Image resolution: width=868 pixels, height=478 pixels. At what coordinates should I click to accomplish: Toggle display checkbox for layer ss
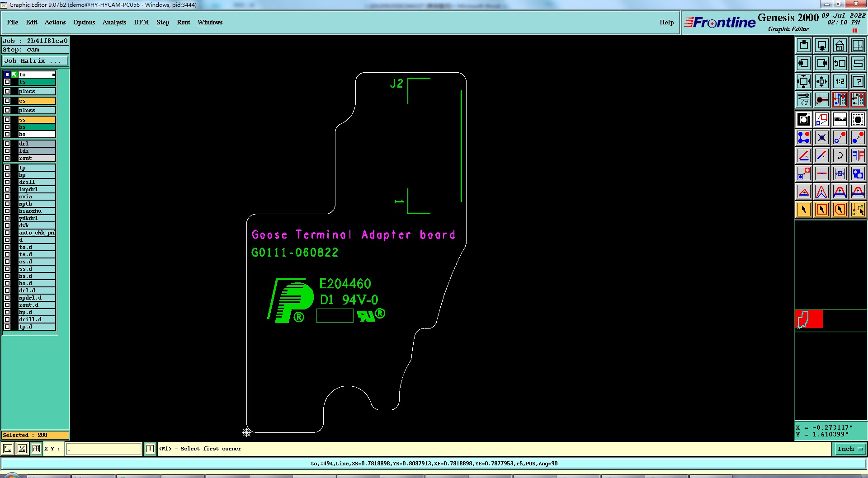[x=7, y=120]
